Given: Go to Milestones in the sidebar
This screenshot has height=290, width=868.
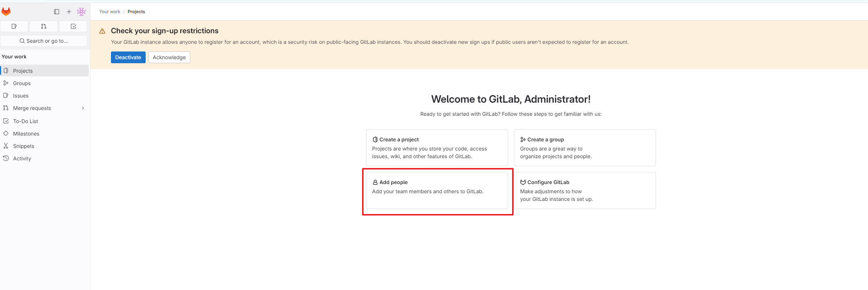Looking at the screenshot, I should 45,134.
